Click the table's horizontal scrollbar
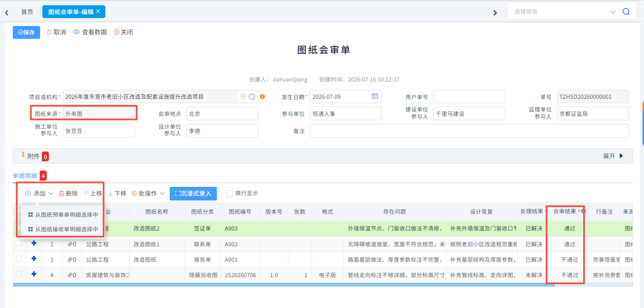This screenshot has width=644, height=308. (284, 285)
